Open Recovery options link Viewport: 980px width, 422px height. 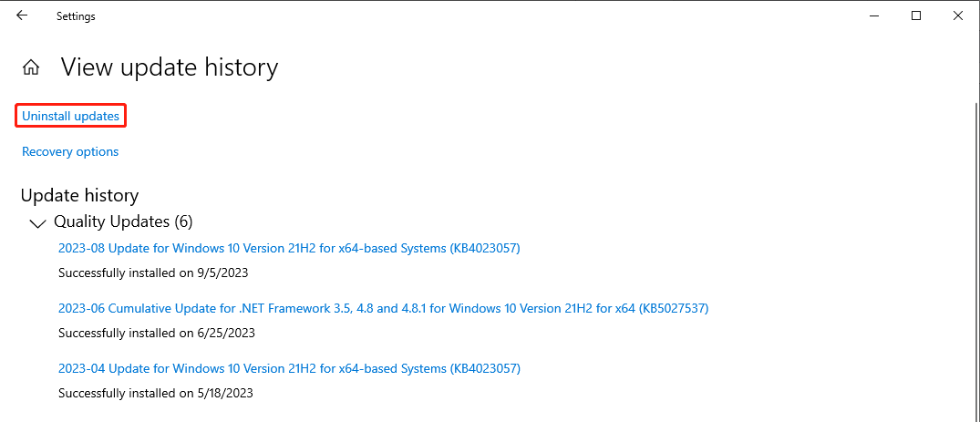70,151
